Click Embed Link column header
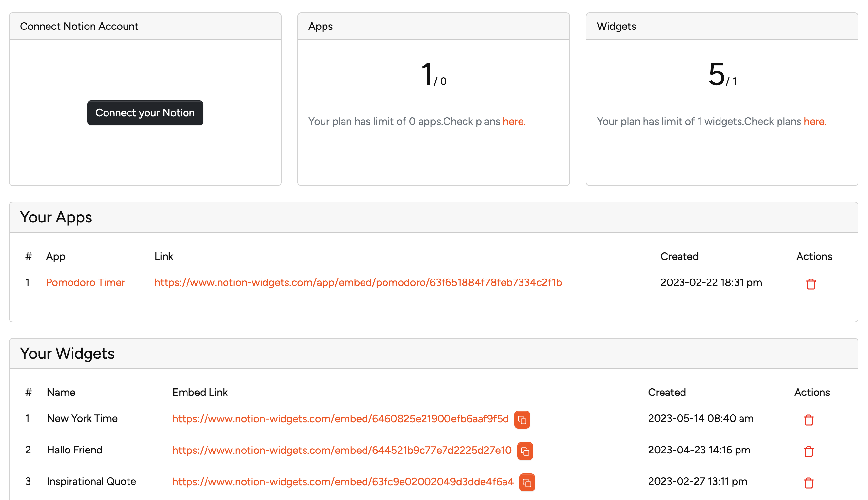This screenshot has height=500, width=868. pyautogui.click(x=200, y=392)
